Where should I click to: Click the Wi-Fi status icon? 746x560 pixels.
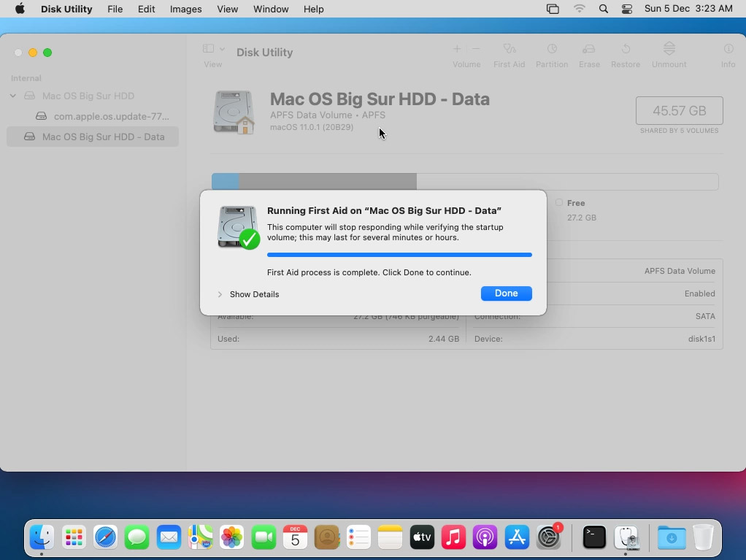tap(579, 9)
